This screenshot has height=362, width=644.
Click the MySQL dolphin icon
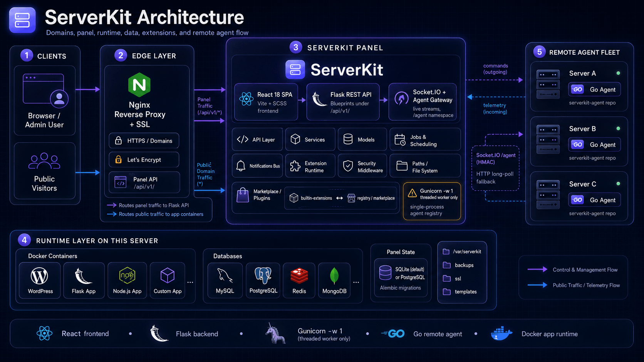click(x=225, y=276)
